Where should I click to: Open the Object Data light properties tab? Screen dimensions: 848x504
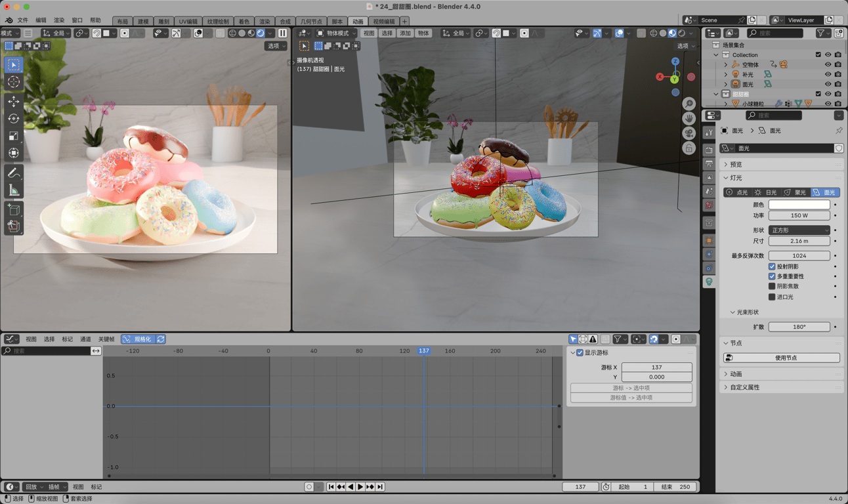[x=709, y=282]
